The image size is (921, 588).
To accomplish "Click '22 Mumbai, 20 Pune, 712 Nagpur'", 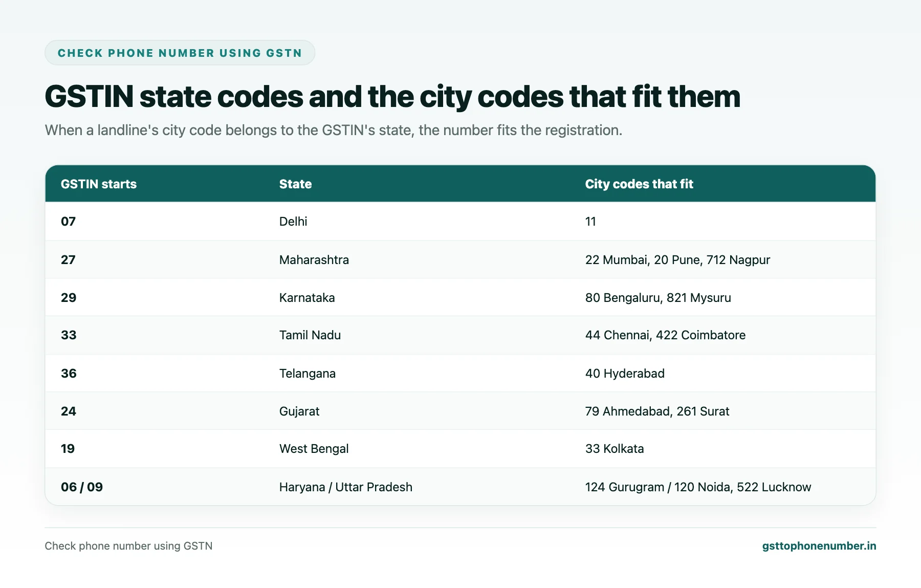I will pos(677,259).
